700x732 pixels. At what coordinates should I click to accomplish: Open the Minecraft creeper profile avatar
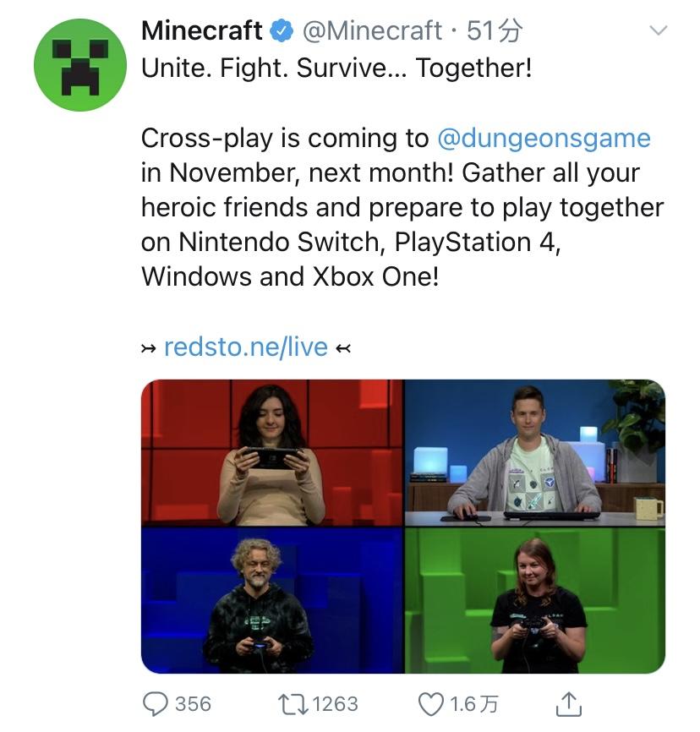[x=80, y=65]
